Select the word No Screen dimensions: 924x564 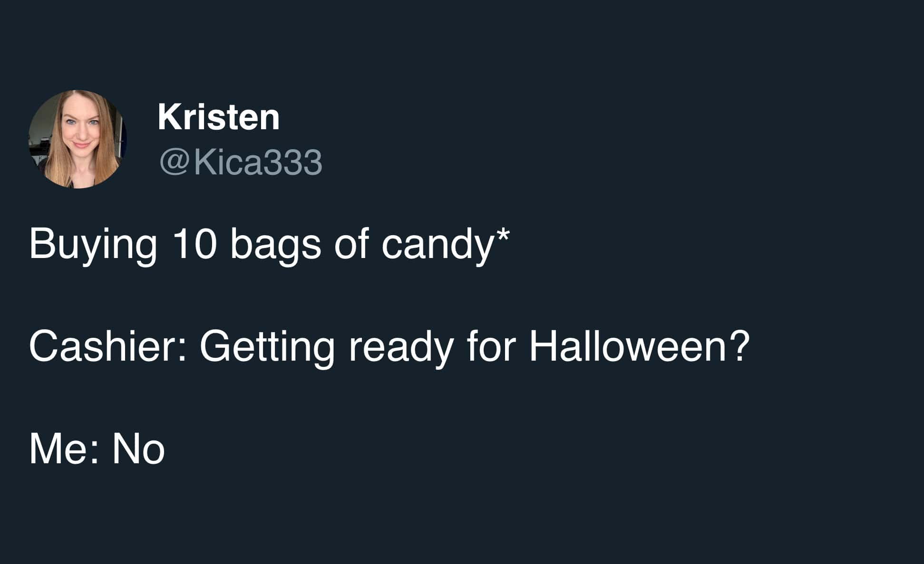138,449
